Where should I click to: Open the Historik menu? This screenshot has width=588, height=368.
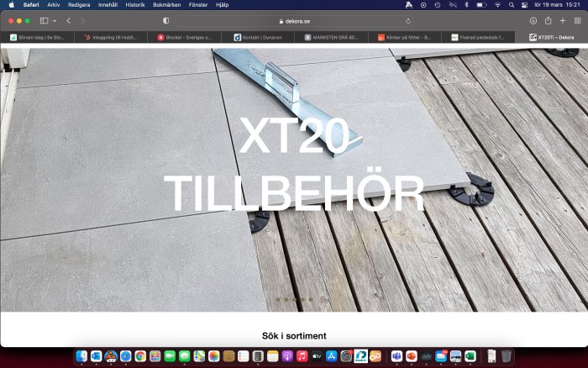pyautogui.click(x=135, y=5)
